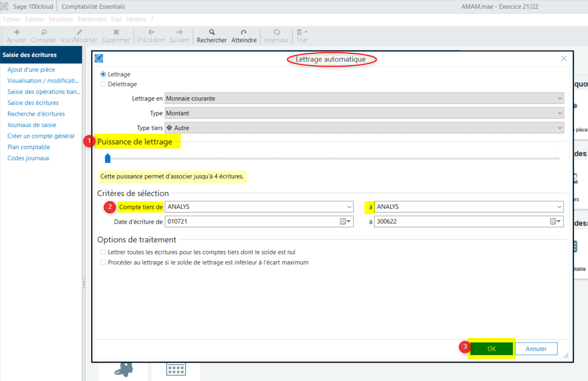
Task: Select the Lettrage radio button
Action: click(103, 74)
